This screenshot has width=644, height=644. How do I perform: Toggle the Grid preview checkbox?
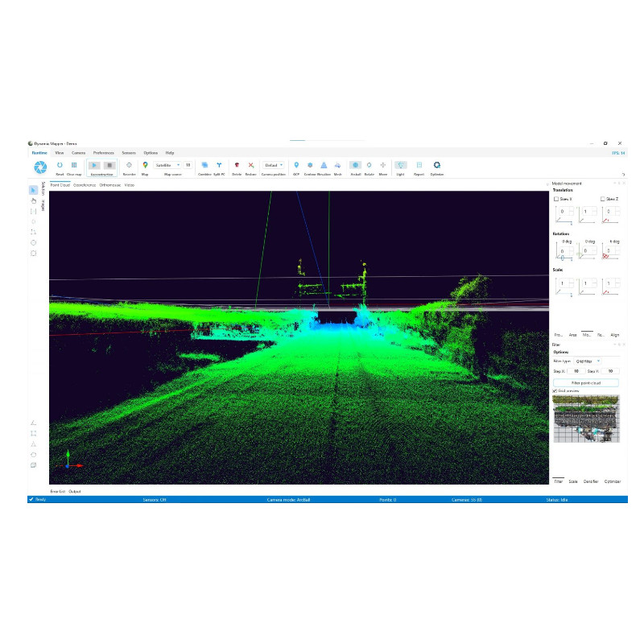click(555, 390)
